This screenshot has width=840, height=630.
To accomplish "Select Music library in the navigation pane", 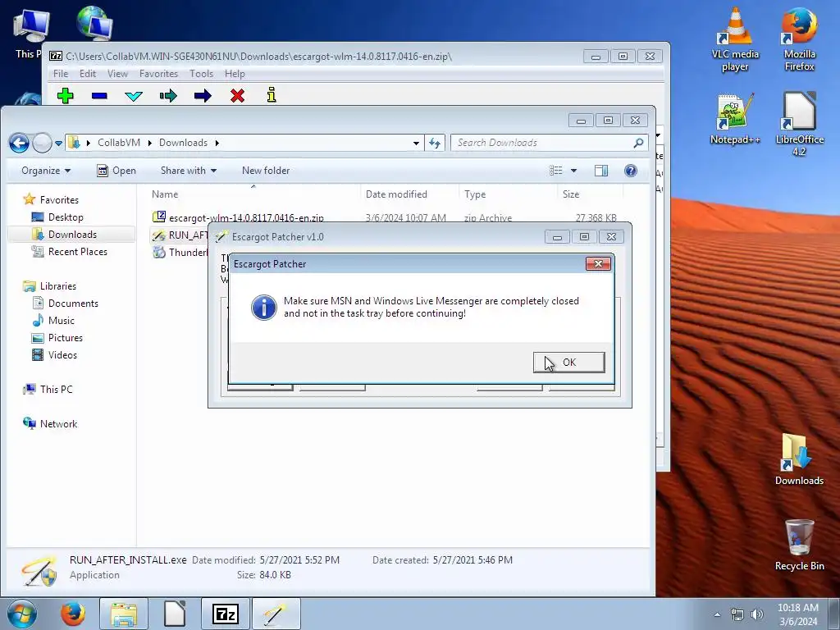I will click(x=61, y=321).
